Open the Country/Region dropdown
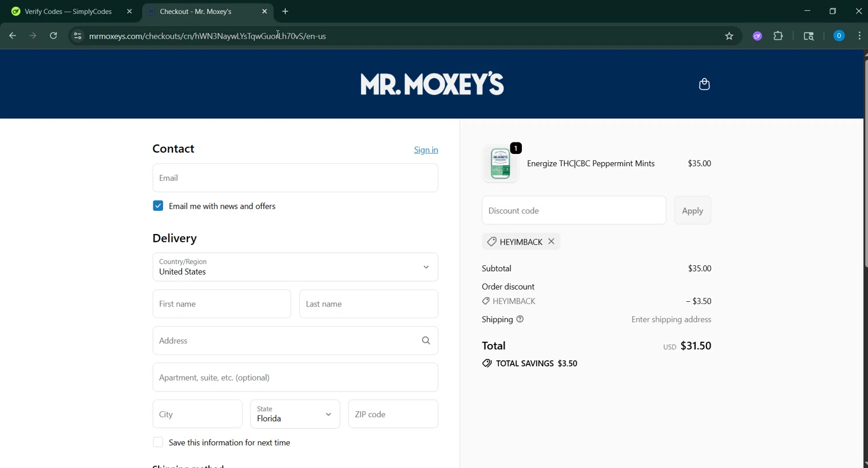The height and width of the screenshot is (468, 868). click(295, 267)
